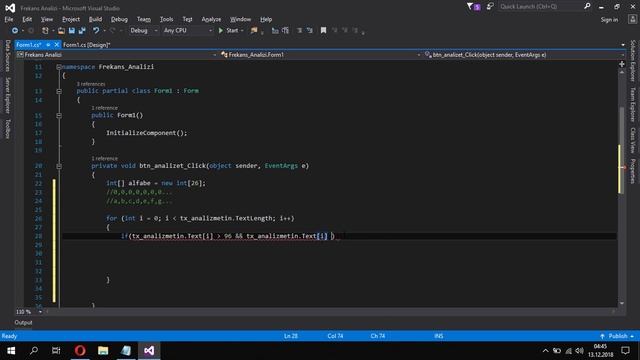Image resolution: width=640 pixels, height=360 pixels.
Task: Open the Window menu
Action: [240, 19]
